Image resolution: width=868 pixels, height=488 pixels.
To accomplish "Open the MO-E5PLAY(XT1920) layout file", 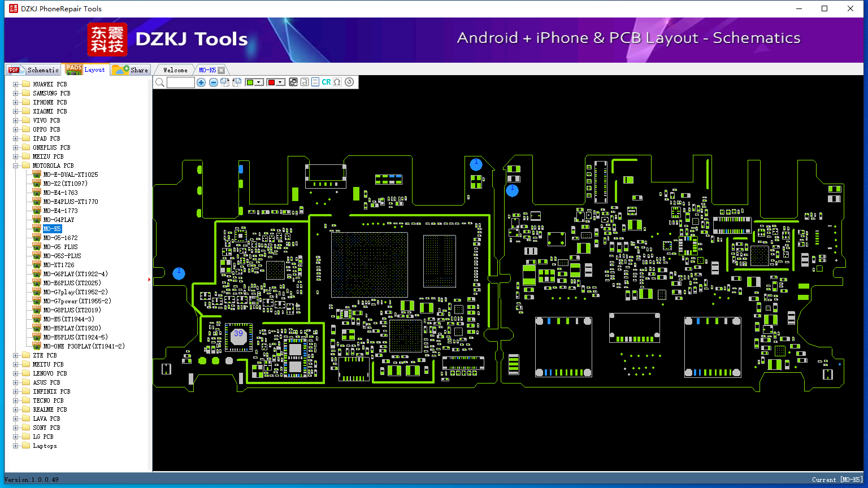I will (72, 328).
